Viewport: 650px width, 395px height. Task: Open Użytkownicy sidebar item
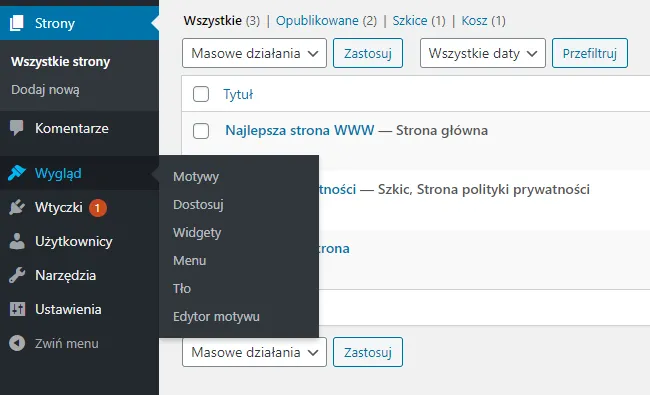tap(79, 241)
